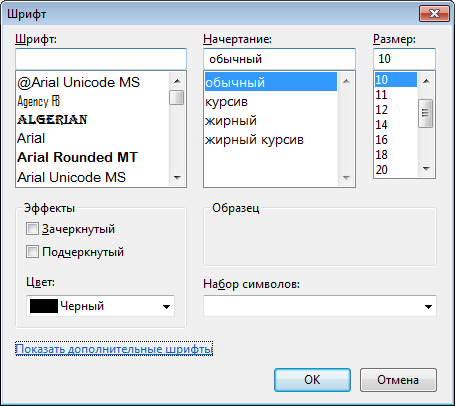455x406 pixels.
Task: Click the black color swatch
Action: pos(44,306)
